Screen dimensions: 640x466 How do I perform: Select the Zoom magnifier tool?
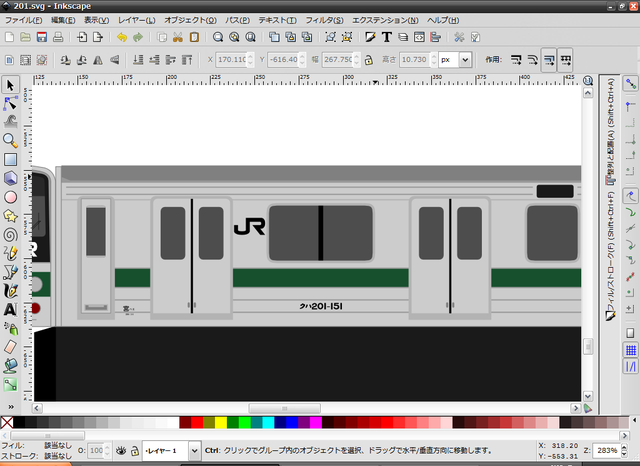click(10, 140)
